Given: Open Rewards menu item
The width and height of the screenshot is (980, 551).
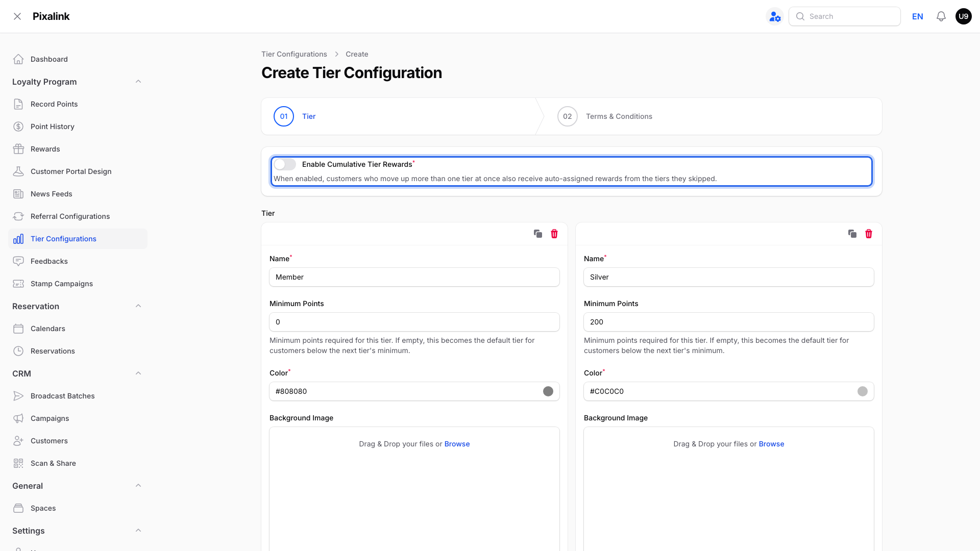Looking at the screenshot, I should tap(78, 149).
